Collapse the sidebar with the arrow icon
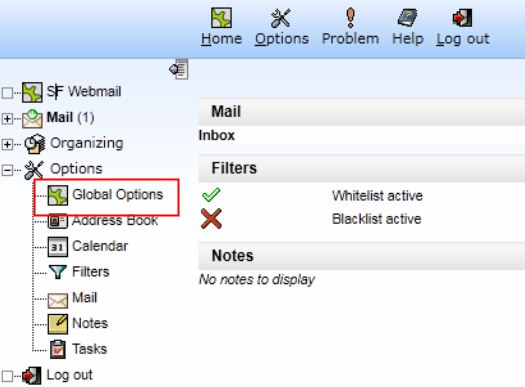Image resolution: width=525 pixels, height=387 pixels. [179, 69]
